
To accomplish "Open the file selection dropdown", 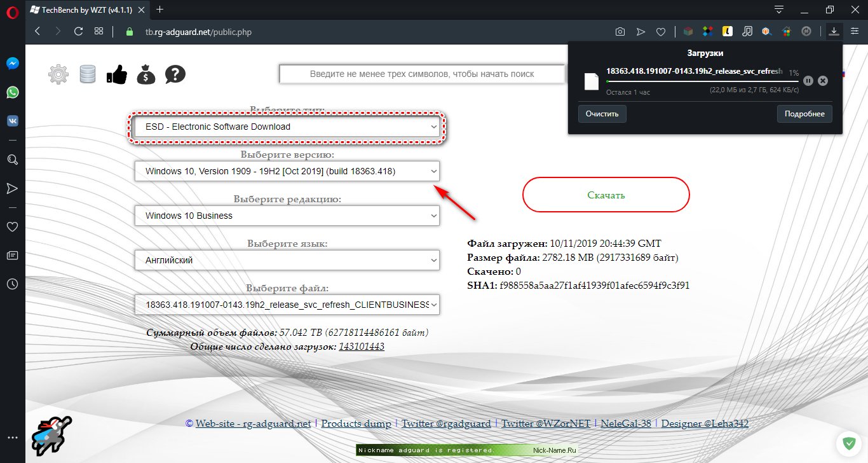I will tap(287, 305).
